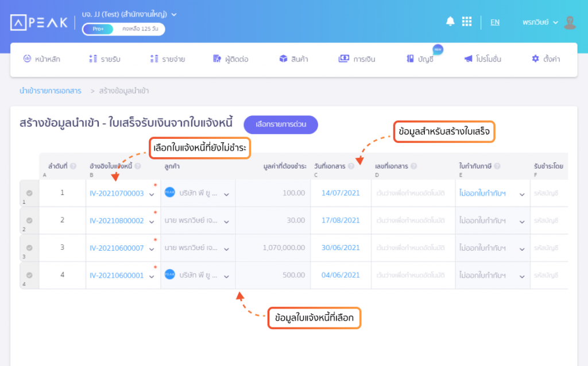Click the user profile avatar icon
588x366 pixels.
570,22
